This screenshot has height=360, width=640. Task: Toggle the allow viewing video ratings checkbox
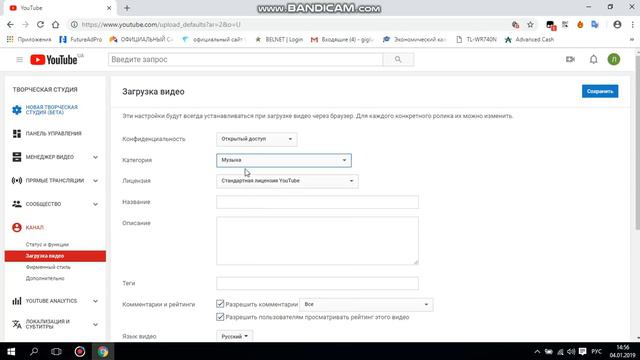[x=220, y=317]
